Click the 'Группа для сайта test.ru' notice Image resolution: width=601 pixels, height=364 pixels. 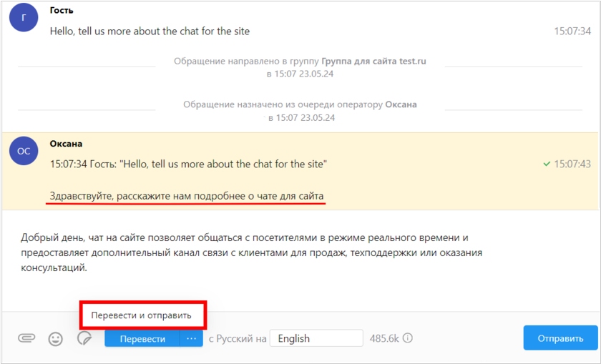click(373, 61)
